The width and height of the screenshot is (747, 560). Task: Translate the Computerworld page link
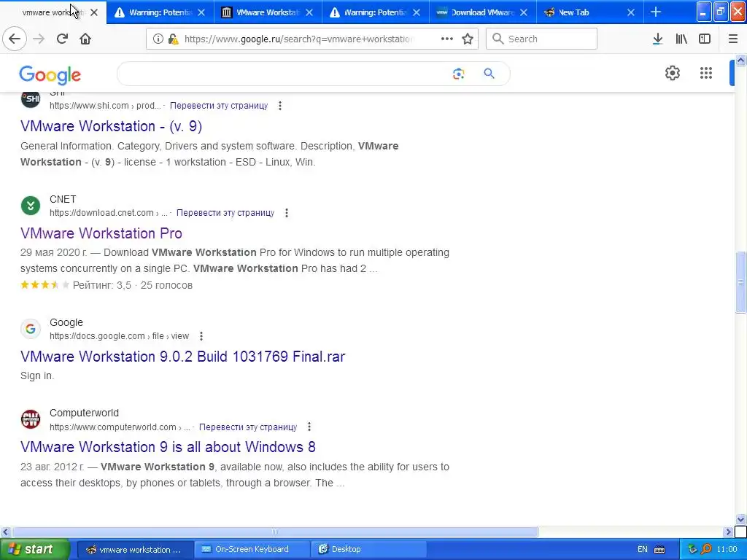(248, 427)
